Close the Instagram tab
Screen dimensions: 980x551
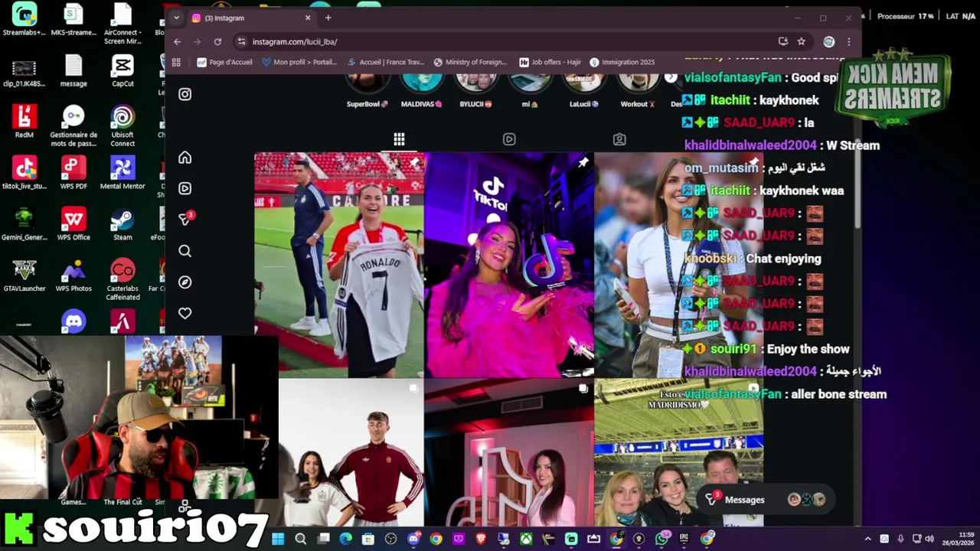tap(308, 18)
